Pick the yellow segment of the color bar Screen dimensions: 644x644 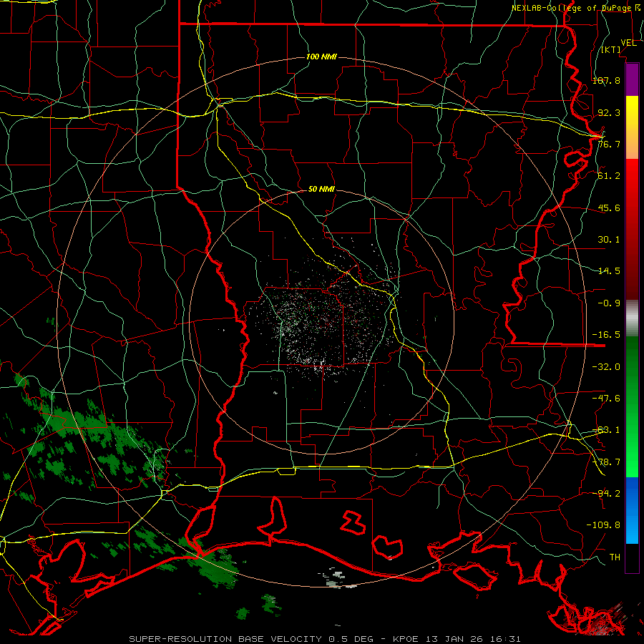point(632,127)
